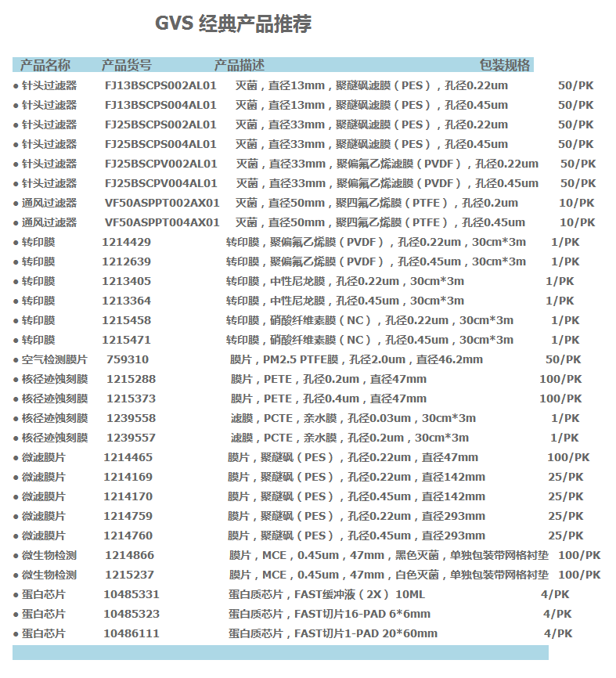Select the 产品货号 column header
This screenshot has height=678, width=616.
pyautogui.click(x=127, y=65)
